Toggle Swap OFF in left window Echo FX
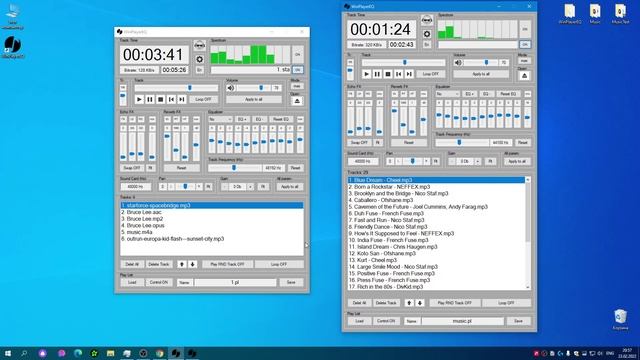This screenshot has width=640, height=360. tap(132, 168)
